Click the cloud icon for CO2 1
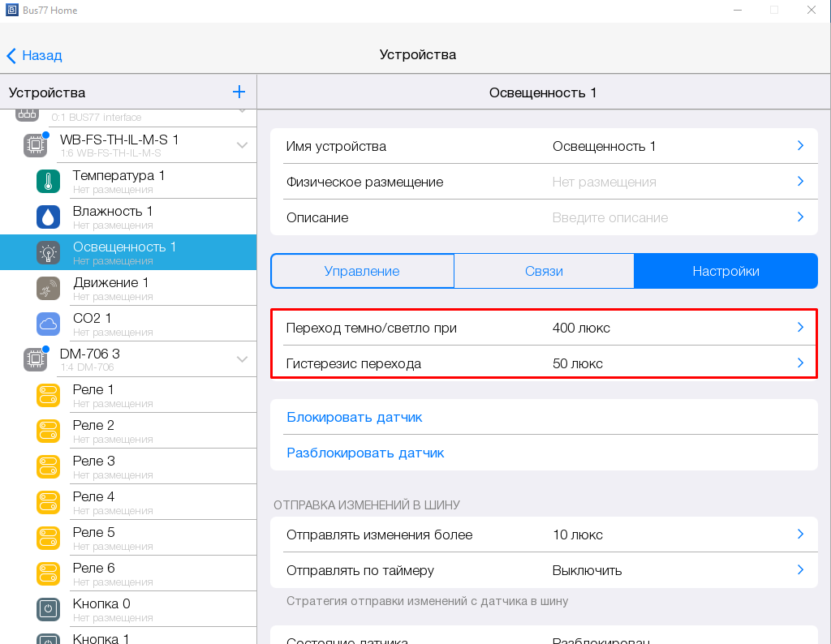This screenshot has width=831, height=644. point(48,324)
